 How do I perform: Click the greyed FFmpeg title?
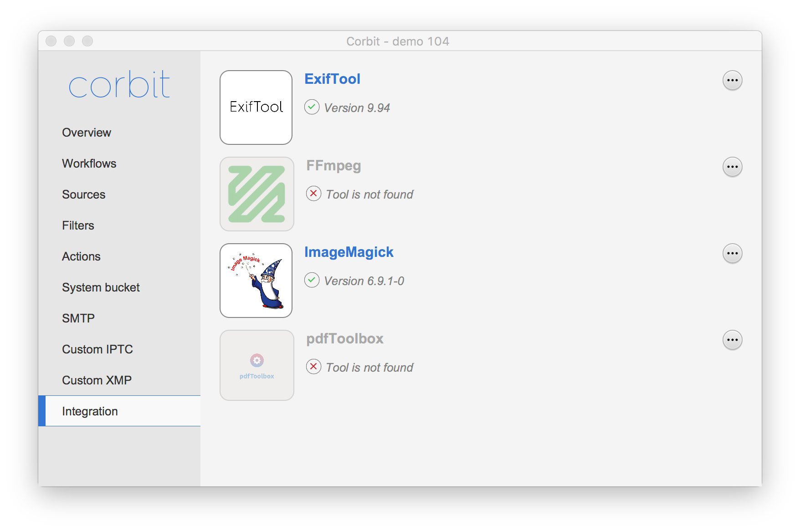pos(333,166)
